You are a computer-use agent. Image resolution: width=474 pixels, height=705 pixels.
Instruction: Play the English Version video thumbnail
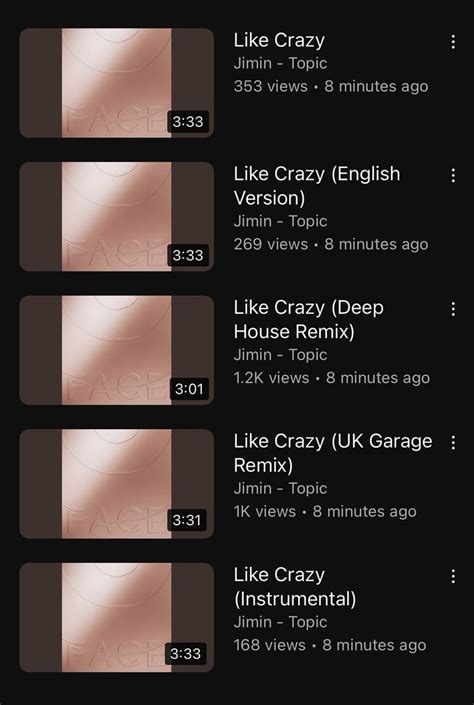116,217
